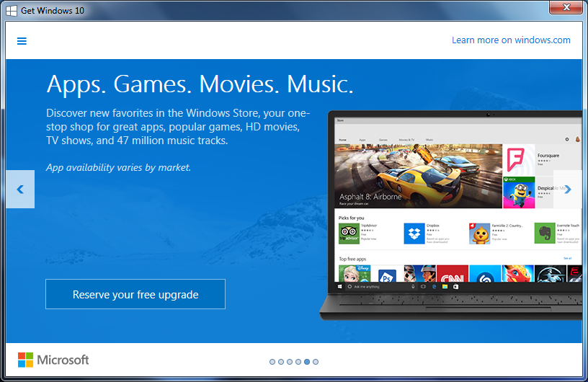588x382 pixels.
Task: Select the second page indicator dot
Action: 281,362
